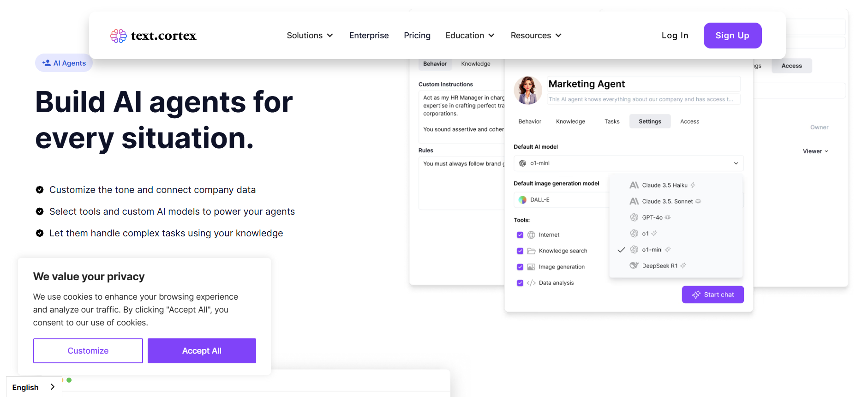This screenshot has width=868, height=397.
Task: Click the Start chat button
Action: [712, 295]
